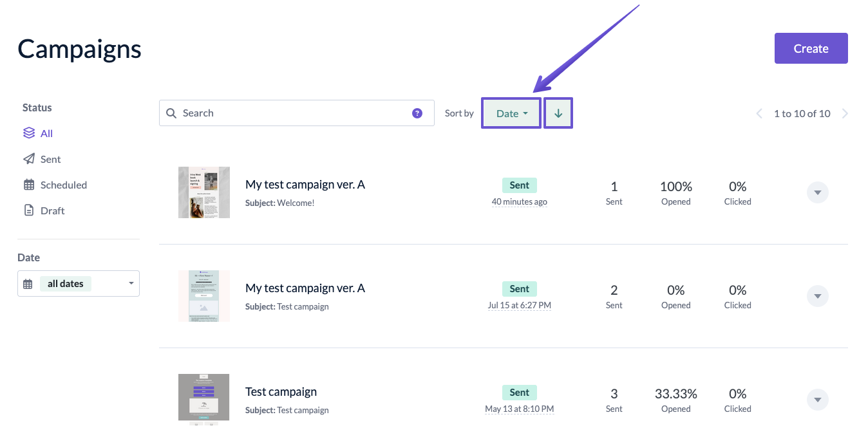
Task: Open the thumbnail of the Welcome! campaign
Action: 204,192
